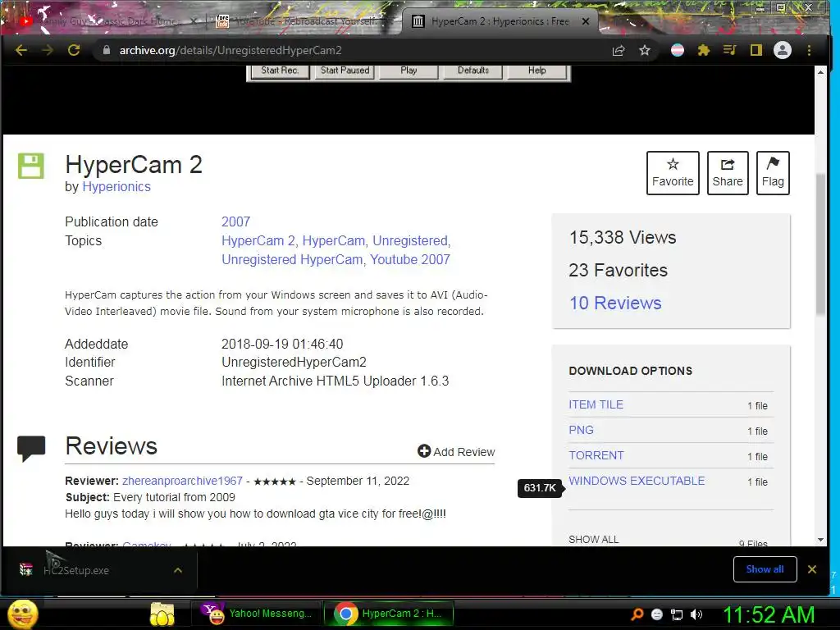Click the Defaults button
This screenshot has height=630, width=840.
pyautogui.click(x=473, y=71)
